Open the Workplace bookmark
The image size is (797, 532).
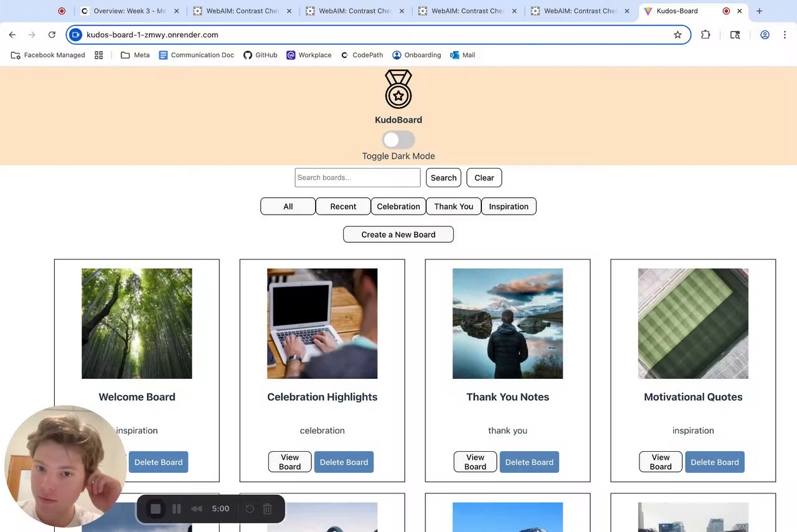(309, 55)
